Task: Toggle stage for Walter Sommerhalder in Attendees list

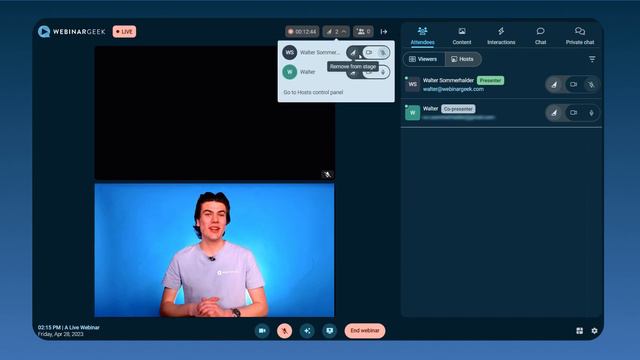Action: tap(554, 84)
